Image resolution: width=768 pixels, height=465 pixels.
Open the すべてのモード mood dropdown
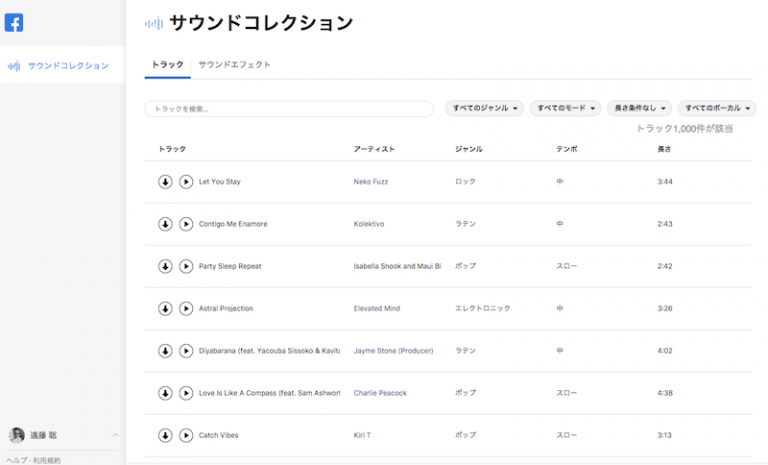click(x=566, y=108)
